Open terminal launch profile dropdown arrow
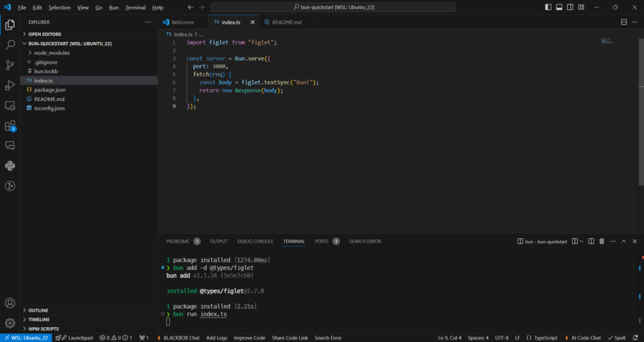 click(581, 241)
